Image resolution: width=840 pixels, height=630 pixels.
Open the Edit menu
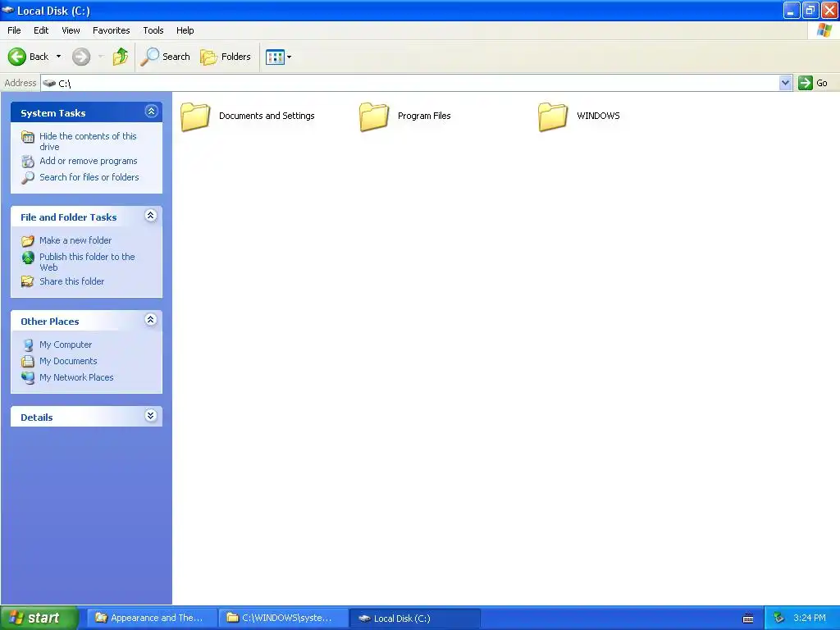coord(41,30)
